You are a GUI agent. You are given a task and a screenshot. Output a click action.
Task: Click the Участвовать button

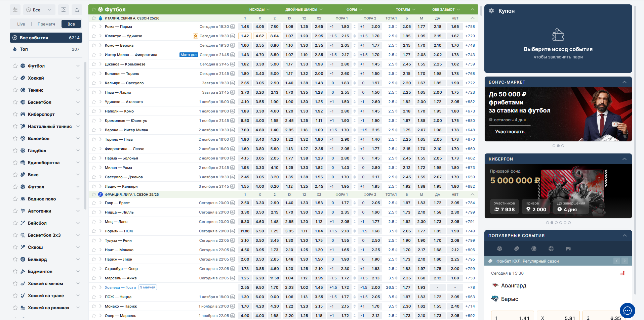[x=510, y=131]
